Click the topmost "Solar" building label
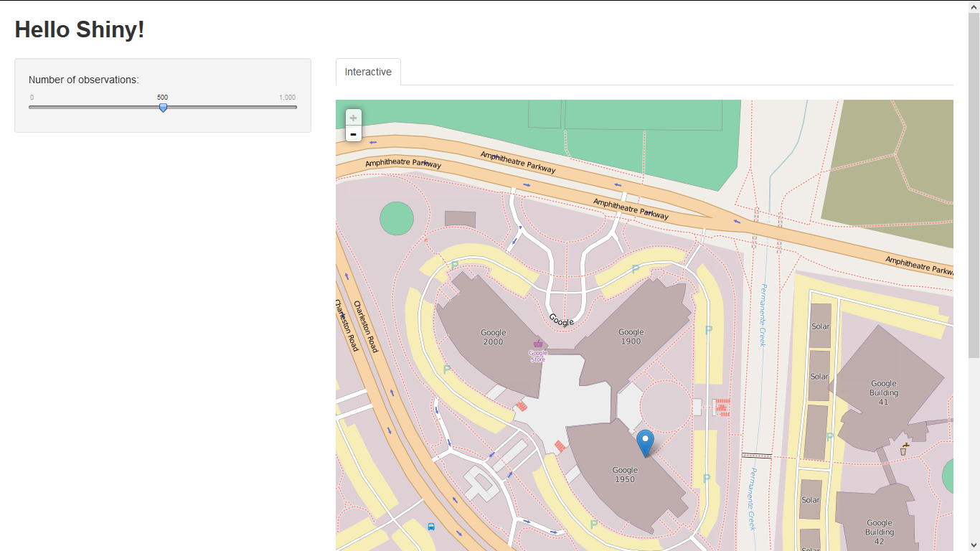The width and height of the screenshot is (980, 551). click(820, 326)
